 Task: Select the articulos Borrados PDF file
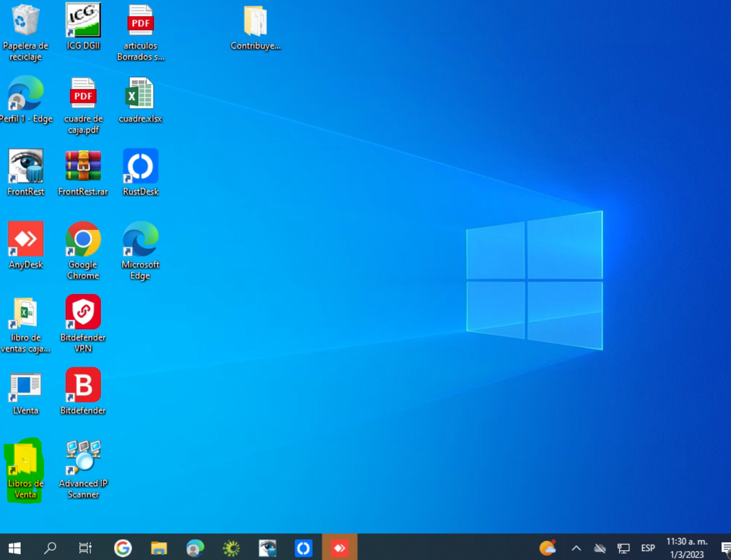click(x=140, y=33)
